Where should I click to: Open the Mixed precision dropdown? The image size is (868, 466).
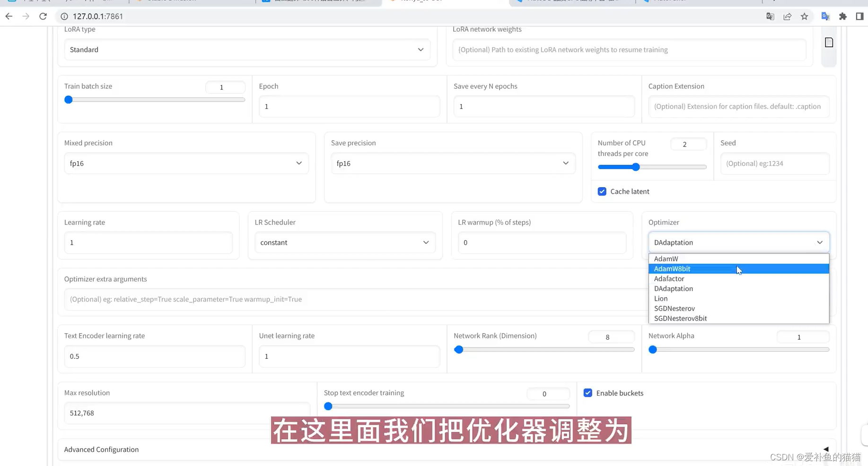pyautogui.click(x=186, y=163)
